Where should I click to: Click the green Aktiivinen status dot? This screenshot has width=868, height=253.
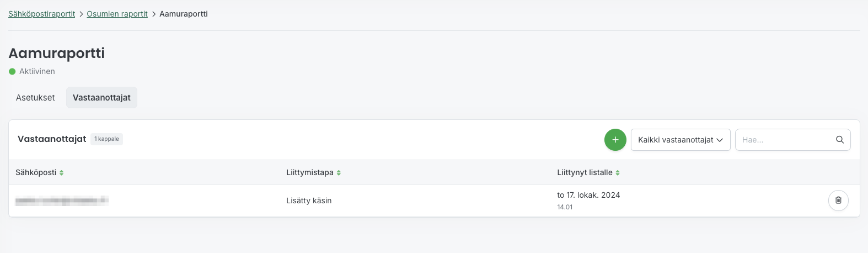[x=12, y=72]
